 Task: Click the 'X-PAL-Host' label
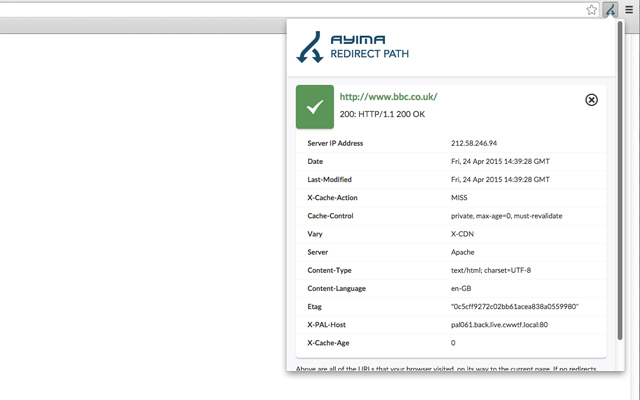coord(327,325)
